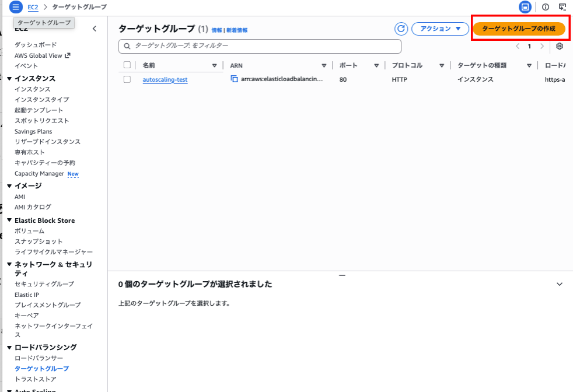
Task: Collapse the ロードバランシング section
Action: (x=9, y=347)
